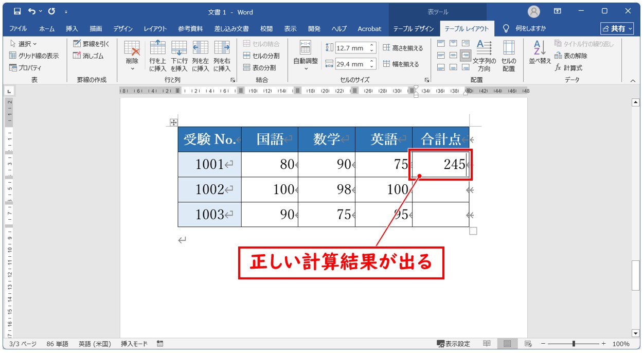Open the Insert (挿入) ribbon tab
This screenshot has width=644, height=353.
pyautogui.click(x=71, y=29)
